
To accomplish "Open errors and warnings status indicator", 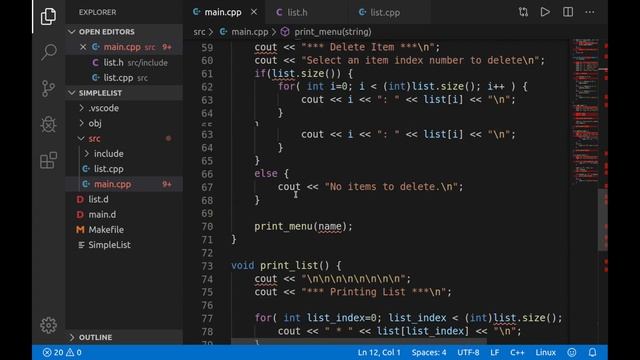I will pos(62,352).
